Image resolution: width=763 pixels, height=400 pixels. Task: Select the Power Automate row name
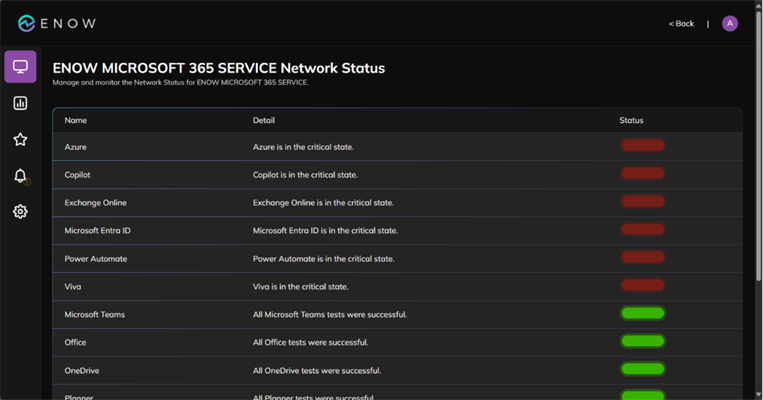(96, 259)
